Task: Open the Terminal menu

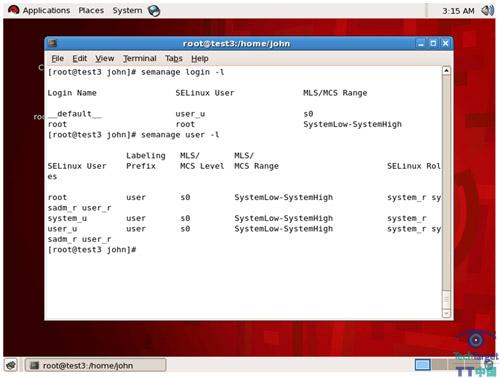Action: click(140, 59)
